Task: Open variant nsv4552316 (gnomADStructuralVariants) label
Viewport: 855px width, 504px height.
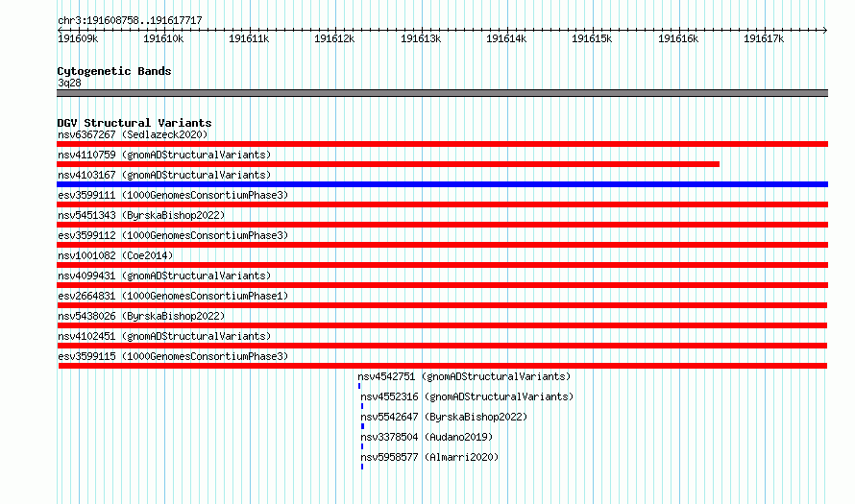Action: pyautogui.click(x=467, y=396)
